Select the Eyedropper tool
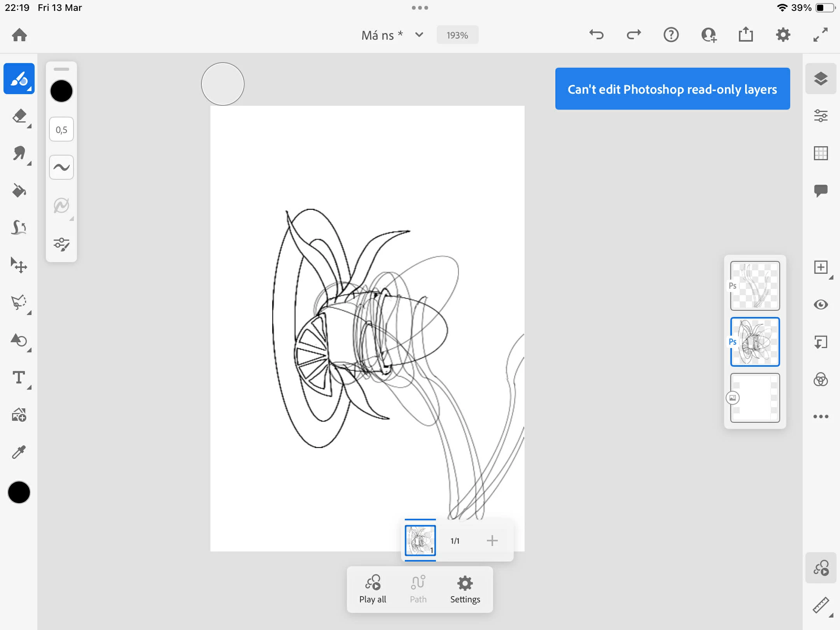The image size is (840, 630). [x=19, y=452]
